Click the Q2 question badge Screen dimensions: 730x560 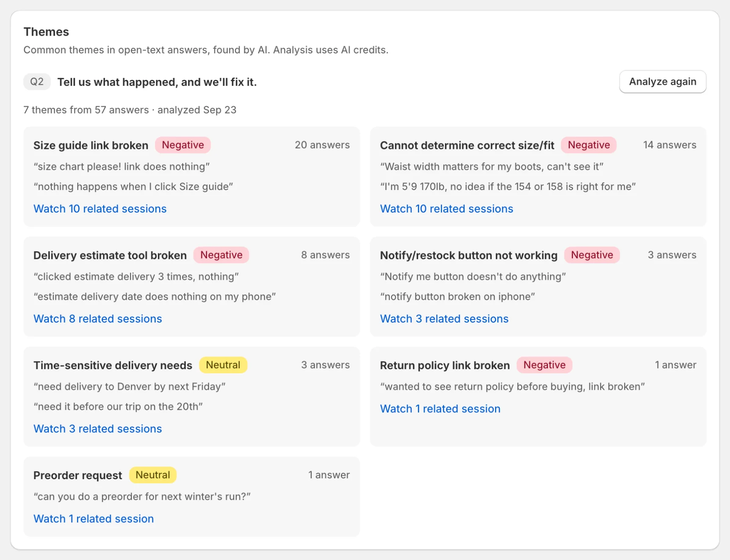tap(37, 82)
